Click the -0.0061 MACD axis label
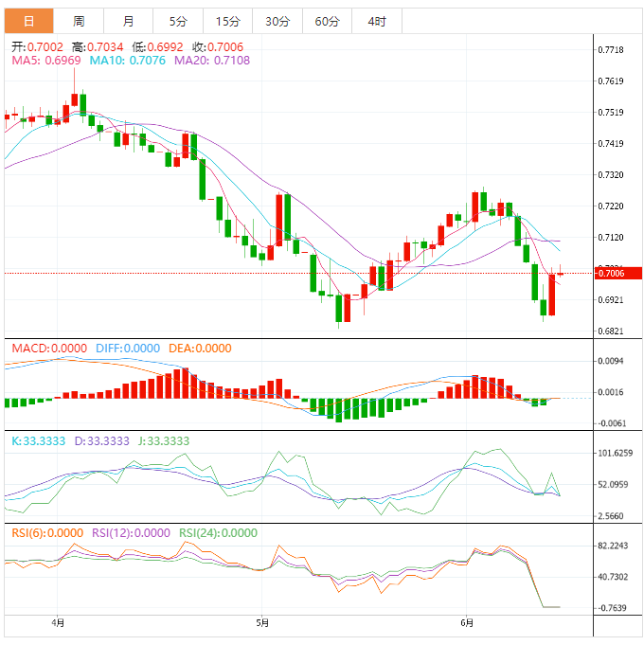Viewport: 644px width, 645px height. [x=611, y=423]
